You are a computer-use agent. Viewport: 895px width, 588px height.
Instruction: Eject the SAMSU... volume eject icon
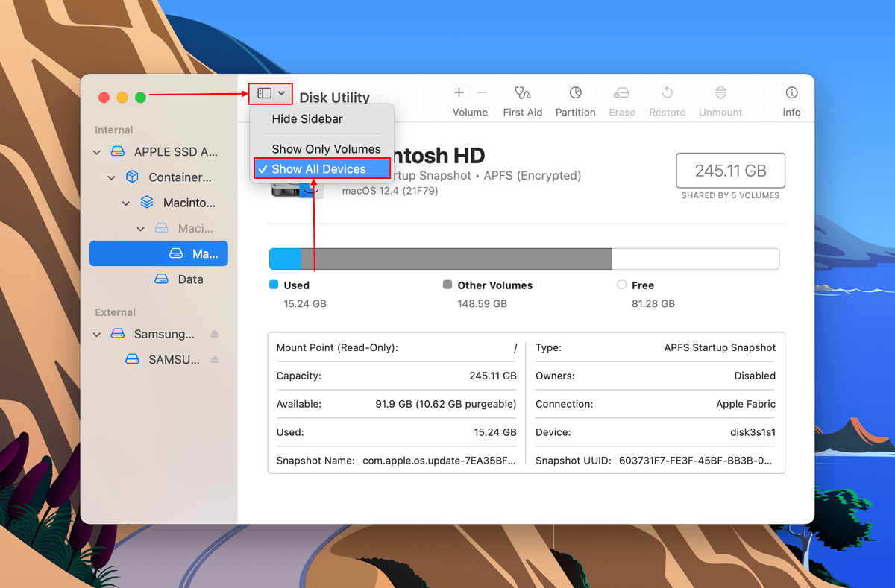(215, 359)
